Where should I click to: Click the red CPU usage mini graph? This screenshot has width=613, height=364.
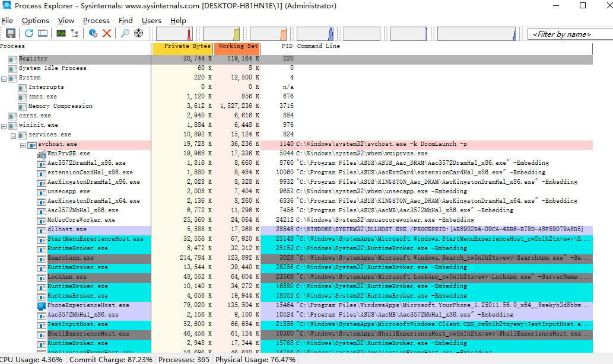tap(174, 34)
